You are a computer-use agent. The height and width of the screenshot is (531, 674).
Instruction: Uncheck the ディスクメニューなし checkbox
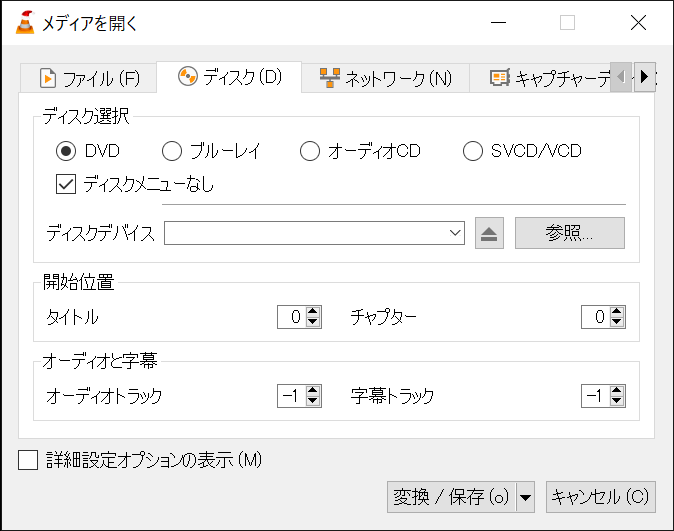pos(66,184)
